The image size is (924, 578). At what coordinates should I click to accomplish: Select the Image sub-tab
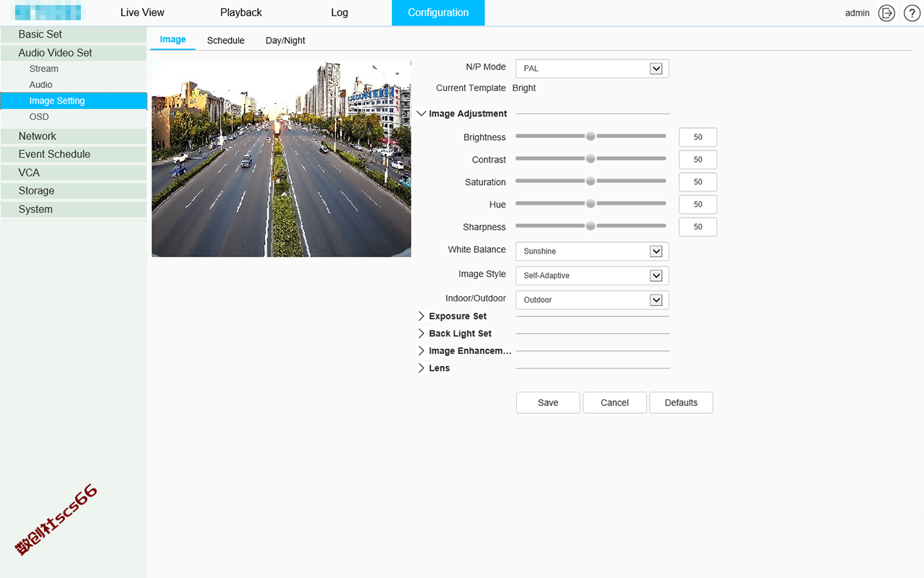click(x=173, y=40)
